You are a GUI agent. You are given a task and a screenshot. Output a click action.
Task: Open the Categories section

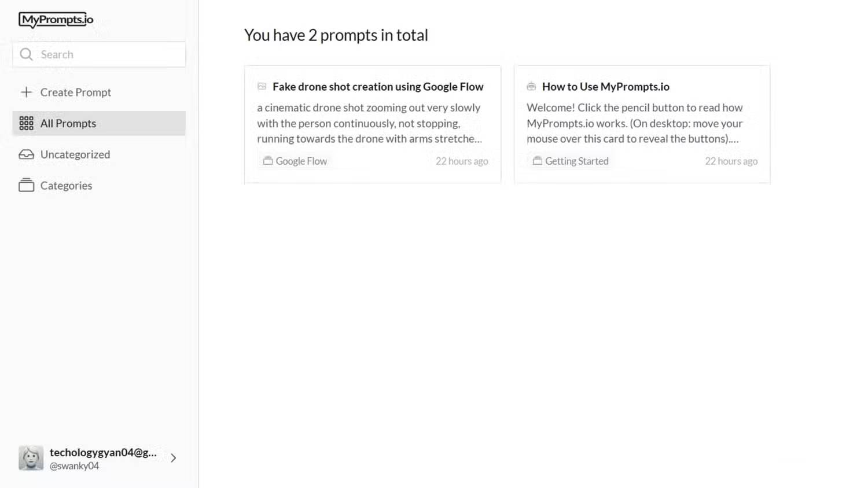click(66, 186)
